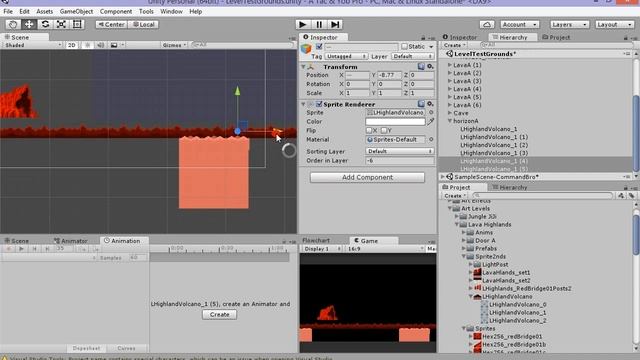This screenshot has height=360, width=640.
Task: Click Position Y field in Transform
Action: click(x=389, y=75)
